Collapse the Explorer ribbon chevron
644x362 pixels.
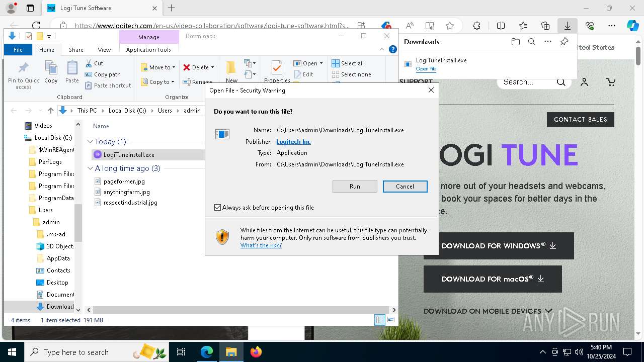382,49
